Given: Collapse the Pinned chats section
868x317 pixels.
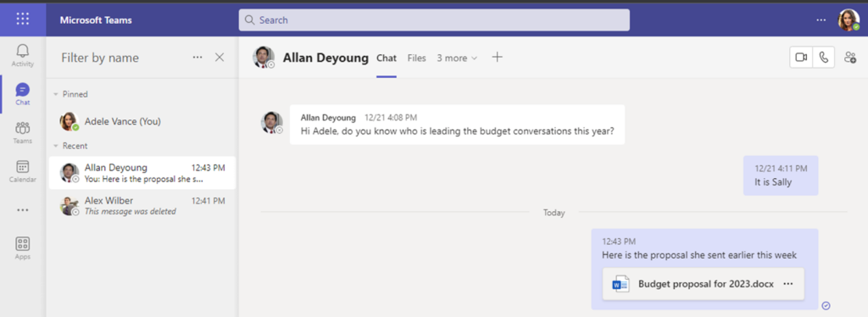Looking at the screenshot, I should (x=56, y=95).
